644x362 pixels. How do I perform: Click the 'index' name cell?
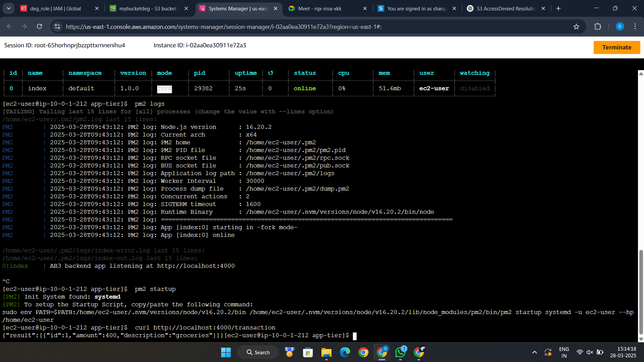[37, 89]
